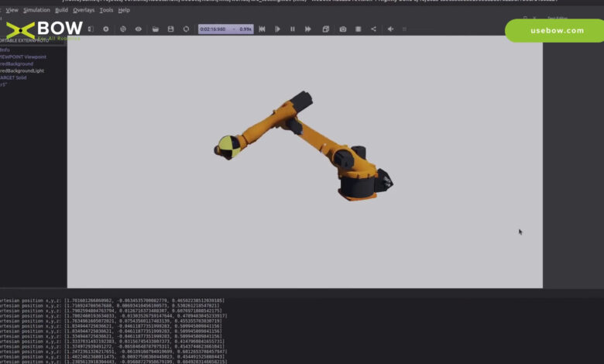
Task: Open the Simulation menu
Action: pos(36,10)
